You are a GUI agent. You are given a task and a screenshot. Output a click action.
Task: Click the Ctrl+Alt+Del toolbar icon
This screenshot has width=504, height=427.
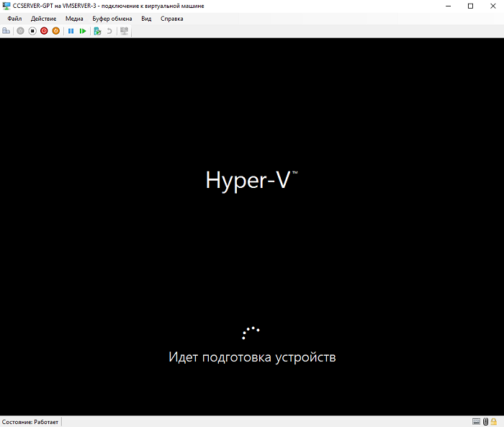click(6, 31)
